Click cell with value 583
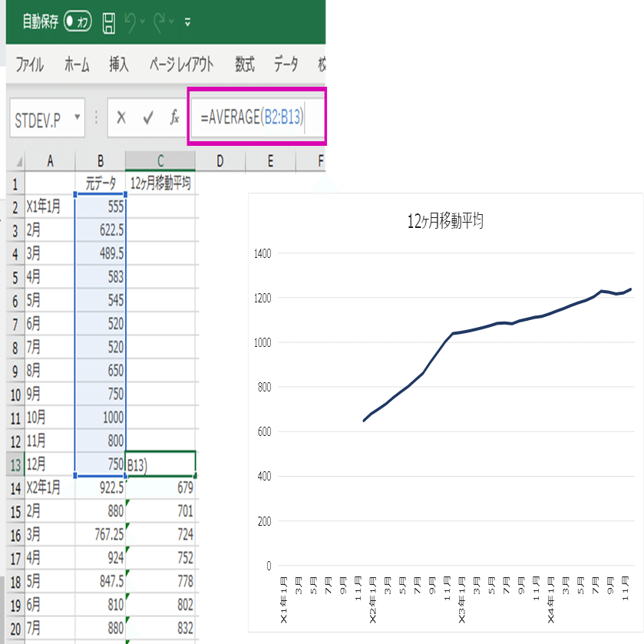This screenshot has width=644, height=644. (101, 277)
